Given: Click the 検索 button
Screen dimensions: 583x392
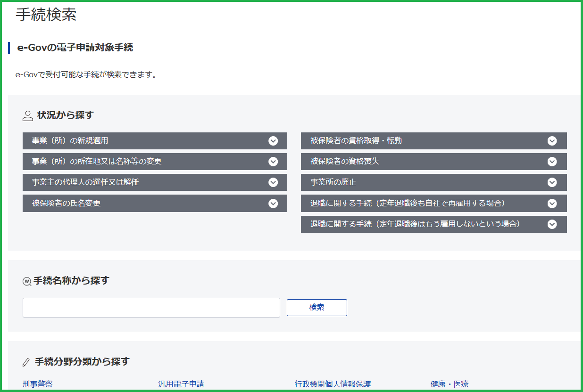Looking at the screenshot, I should (317, 308).
